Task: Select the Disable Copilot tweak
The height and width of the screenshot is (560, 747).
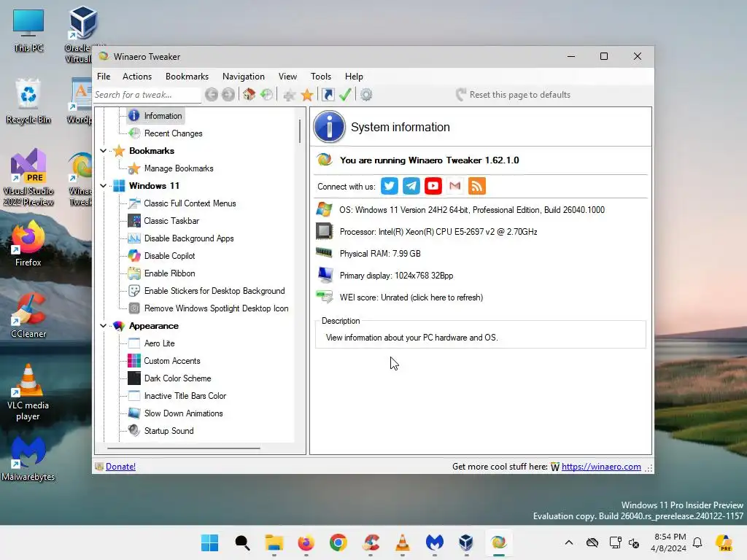Action: tap(169, 256)
